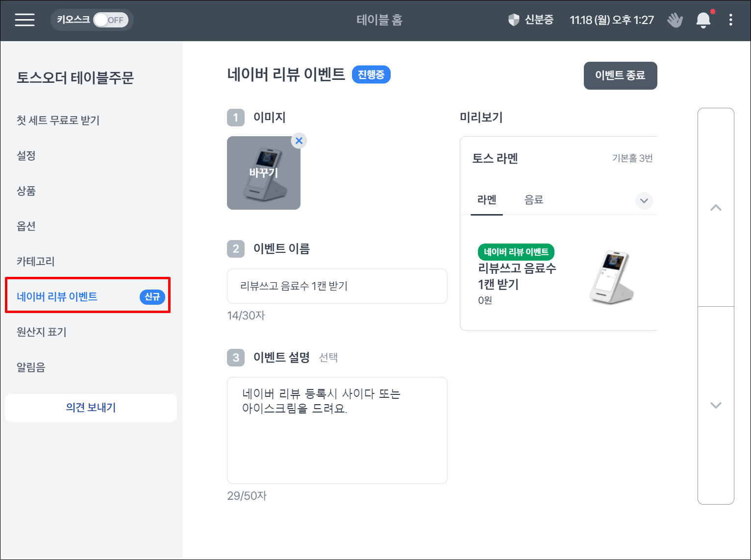Remove the uploaded image with X icon
Viewport: 751px width, 560px height.
[x=299, y=141]
